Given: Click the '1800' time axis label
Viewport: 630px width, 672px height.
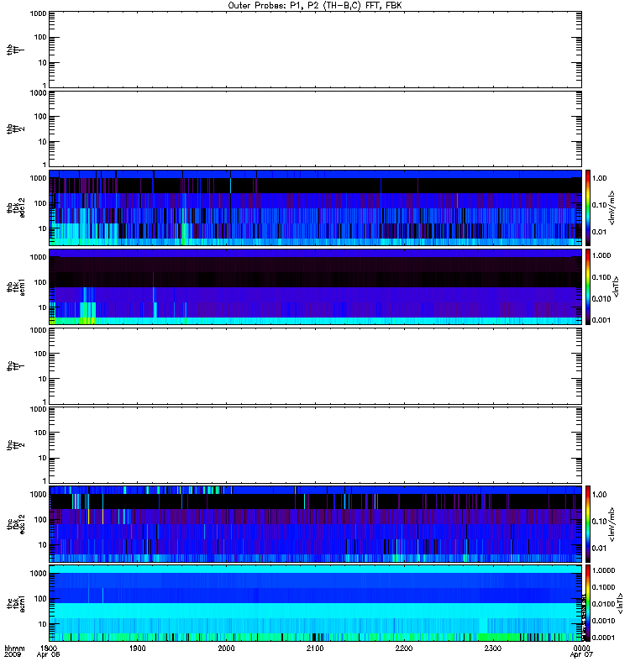Looking at the screenshot, I should point(49,648).
